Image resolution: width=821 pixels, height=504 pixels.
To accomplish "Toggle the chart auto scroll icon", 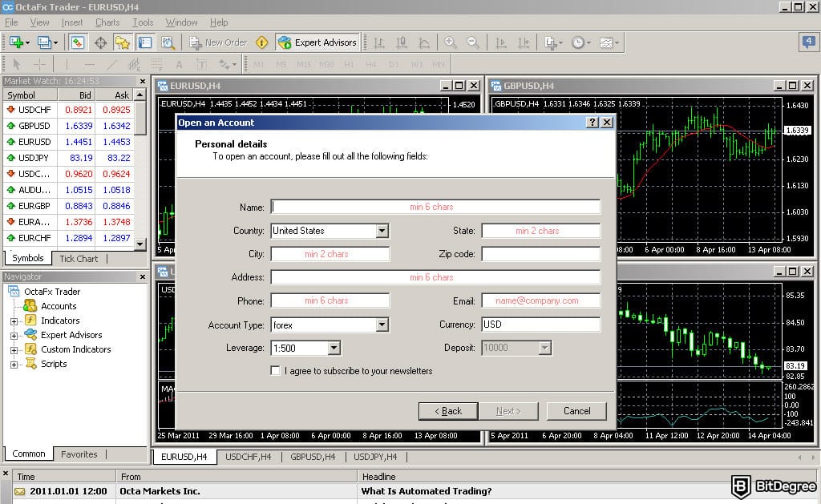I will (x=501, y=42).
